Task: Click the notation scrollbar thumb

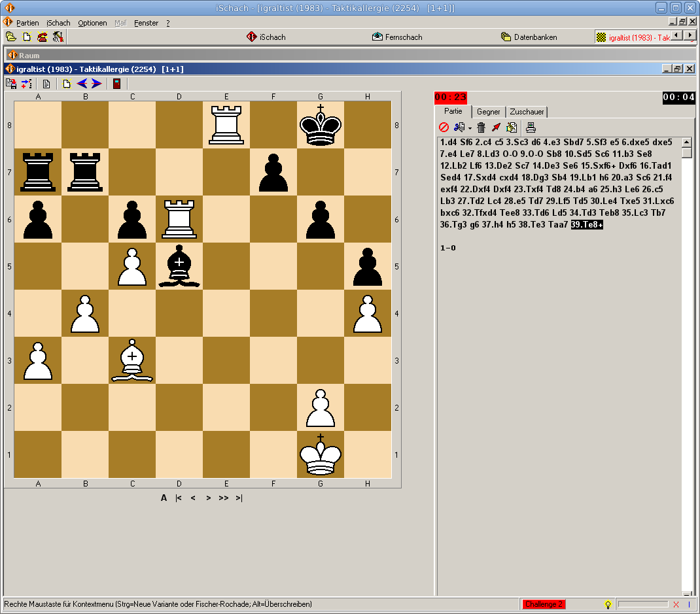Action: 687,153
